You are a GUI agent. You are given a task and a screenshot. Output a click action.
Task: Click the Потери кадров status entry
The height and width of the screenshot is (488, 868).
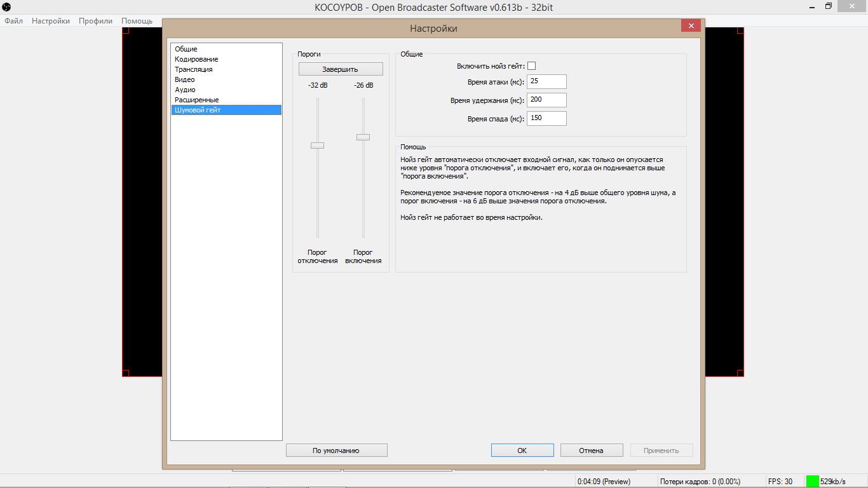point(700,482)
